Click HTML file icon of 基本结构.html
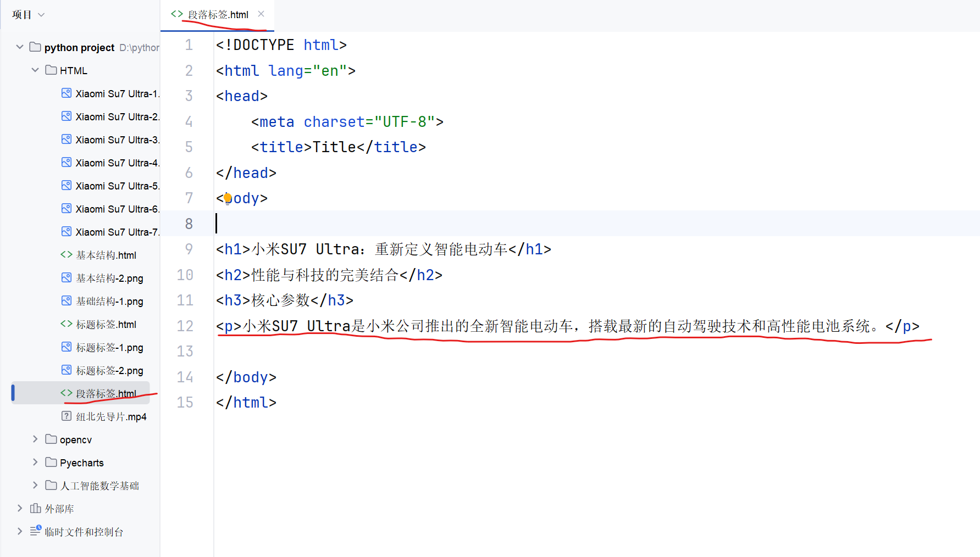Image resolution: width=980 pixels, height=557 pixels. click(x=67, y=254)
